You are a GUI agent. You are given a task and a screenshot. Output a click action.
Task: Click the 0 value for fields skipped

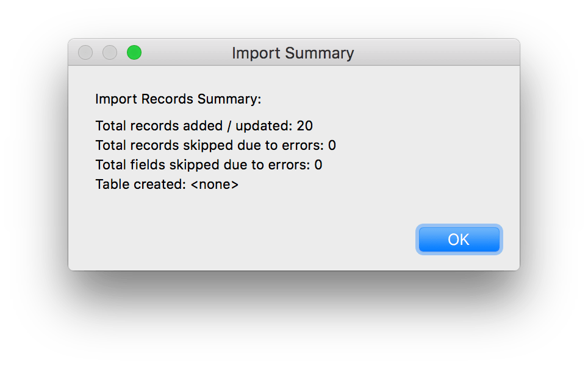(318, 165)
